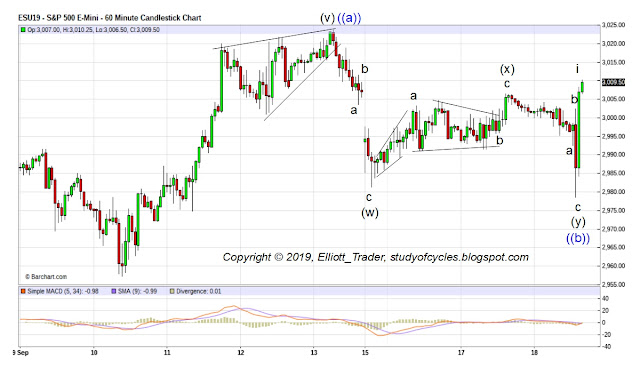Click the Op/Hi/Lo/Cl quote readout text
This screenshot has height=384, width=640.
[x=93, y=30]
